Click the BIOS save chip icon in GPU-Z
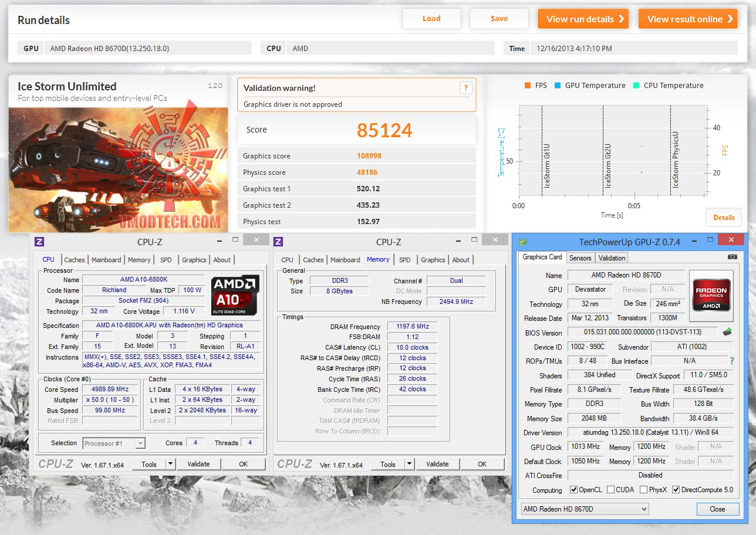 tap(727, 332)
